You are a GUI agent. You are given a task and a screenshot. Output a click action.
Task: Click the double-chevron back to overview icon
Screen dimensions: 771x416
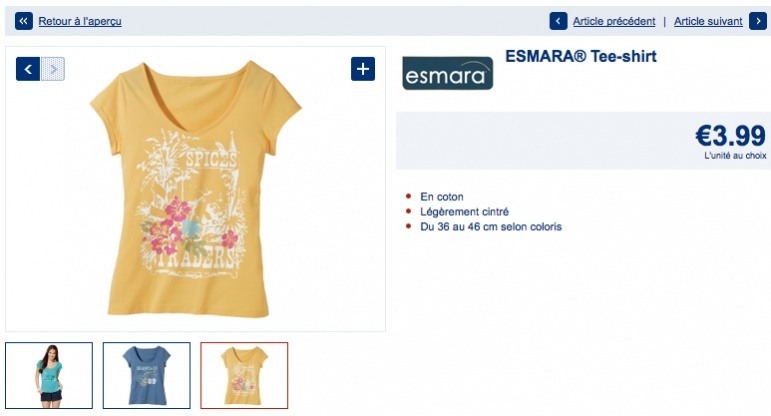[x=24, y=21]
